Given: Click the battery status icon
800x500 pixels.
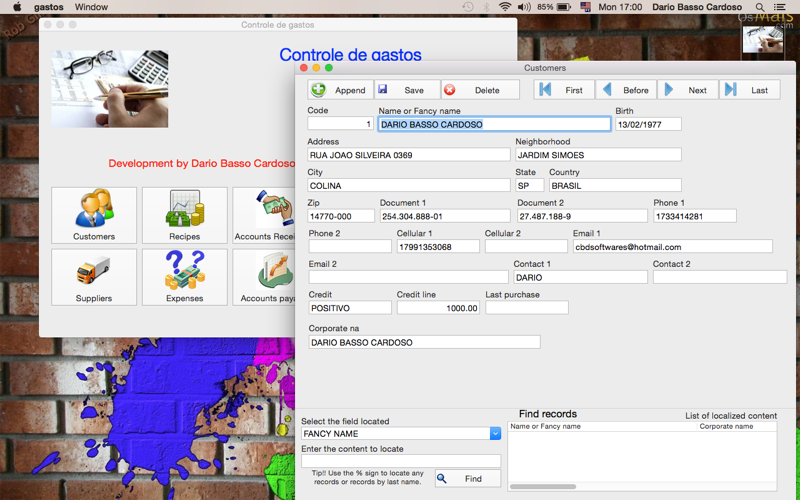Looking at the screenshot, I should pos(564,7).
